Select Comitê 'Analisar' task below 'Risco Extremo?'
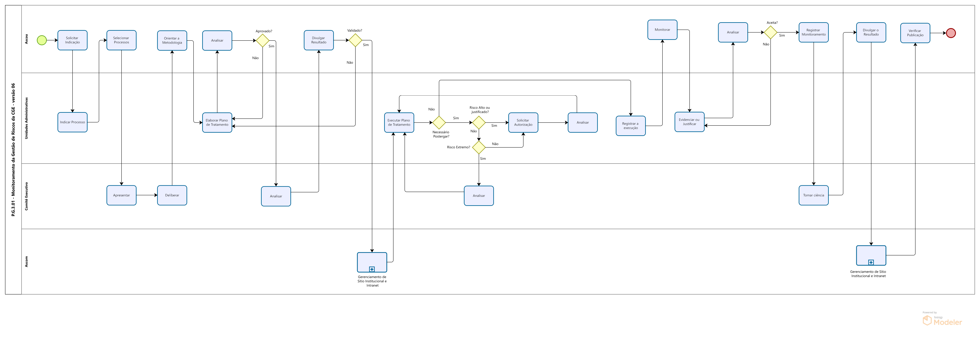The width and height of the screenshot is (980, 351). [479, 196]
